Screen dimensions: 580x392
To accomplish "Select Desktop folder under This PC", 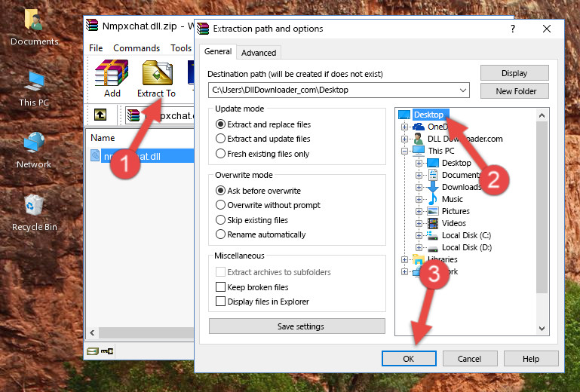I will coord(456,163).
